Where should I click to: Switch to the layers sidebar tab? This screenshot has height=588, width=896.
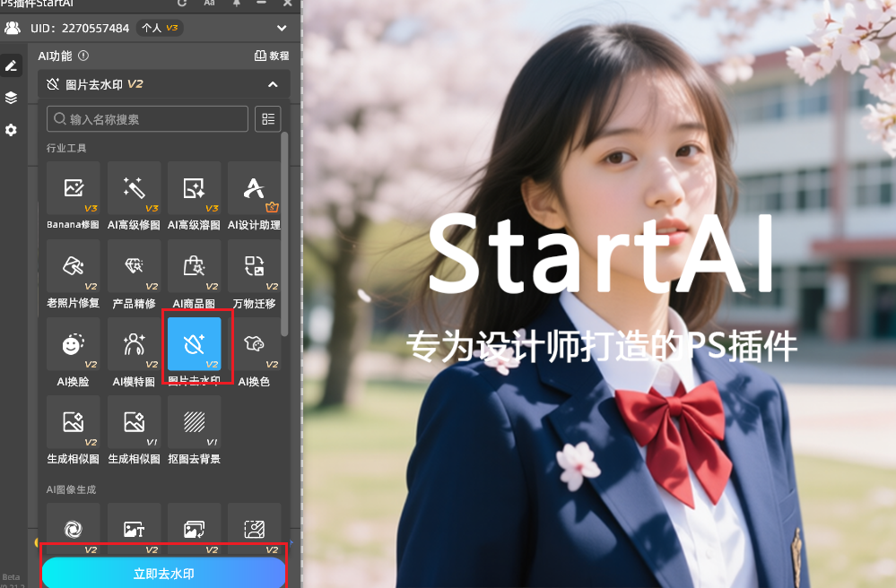point(11,98)
